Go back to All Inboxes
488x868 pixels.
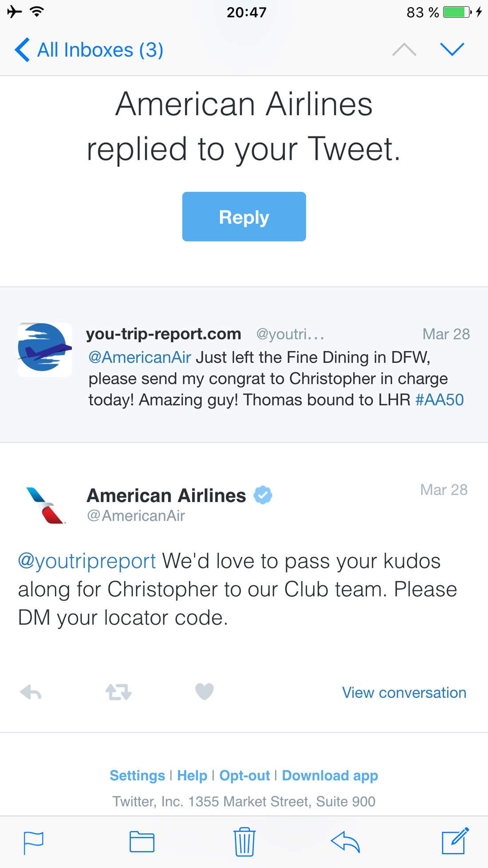point(89,50)
